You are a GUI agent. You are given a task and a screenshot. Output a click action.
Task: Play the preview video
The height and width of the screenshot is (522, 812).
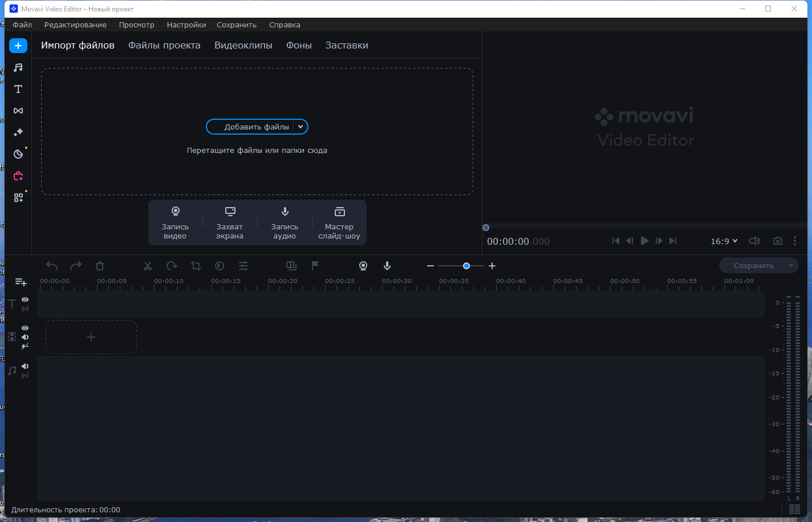[644, 241]
